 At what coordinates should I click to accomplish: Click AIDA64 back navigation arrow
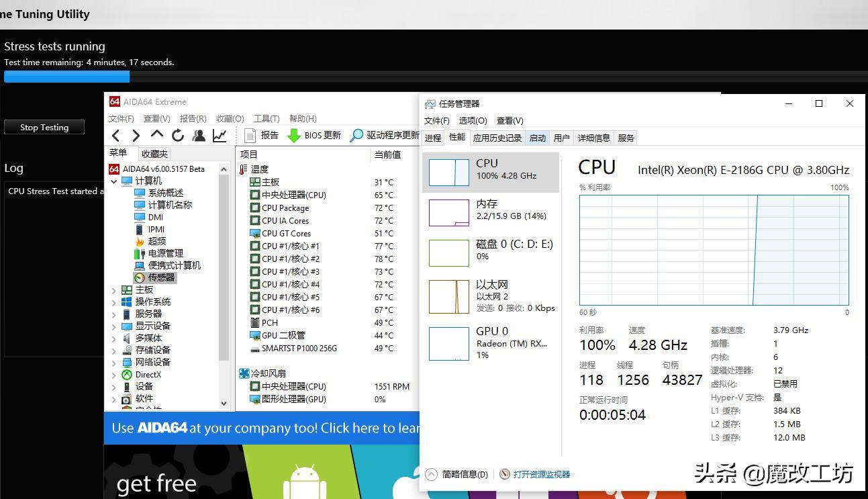116,135
